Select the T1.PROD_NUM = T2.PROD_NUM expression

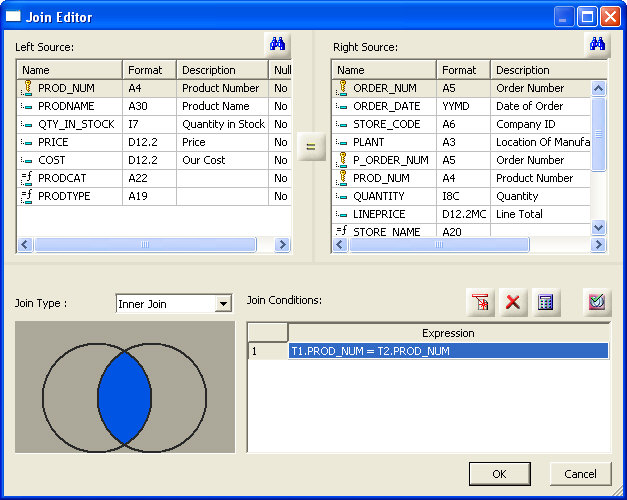pyautogui.click(x=449, y=351)
